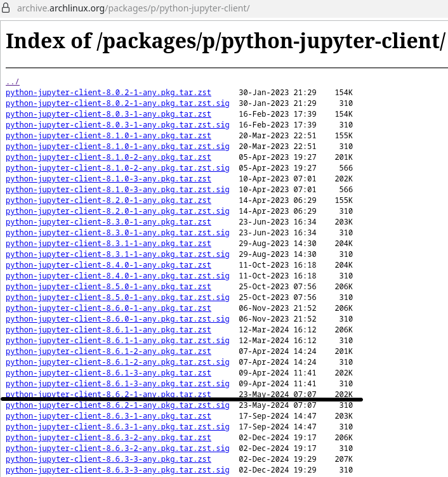
Task: Open python-jupyter-client-8.6.3-3-any.pkg.tar.zst.sig link
Action: [x=117, y=470]
